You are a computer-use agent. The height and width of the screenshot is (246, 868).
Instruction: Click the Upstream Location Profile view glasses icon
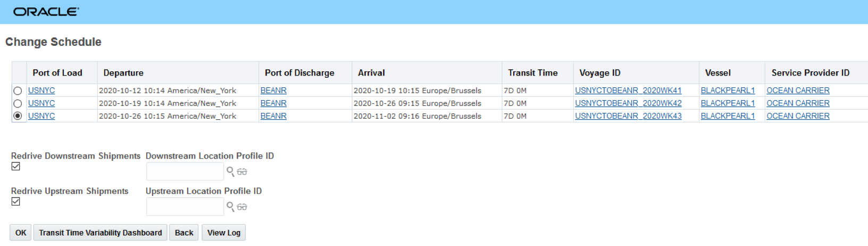click(242, 207)
